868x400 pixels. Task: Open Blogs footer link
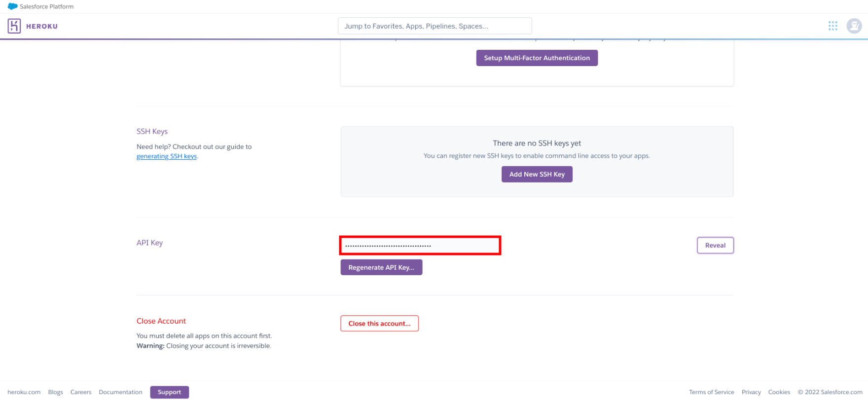(x=55, y=392)
